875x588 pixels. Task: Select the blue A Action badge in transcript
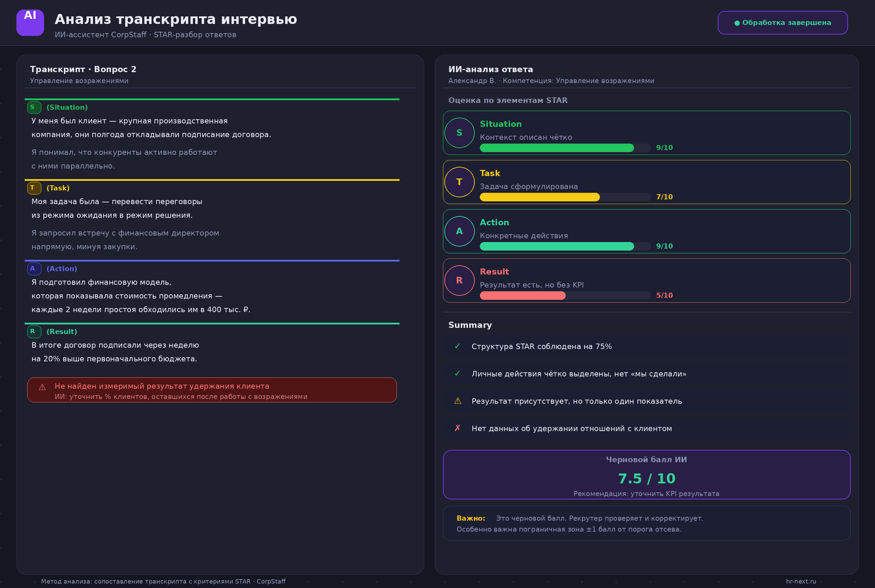click(x=34, y=268)
